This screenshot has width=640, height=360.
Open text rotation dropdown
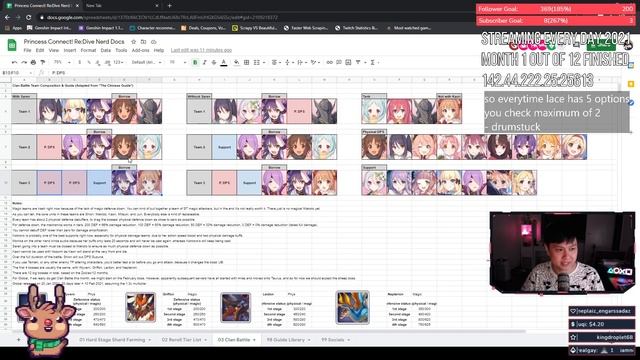315,62
